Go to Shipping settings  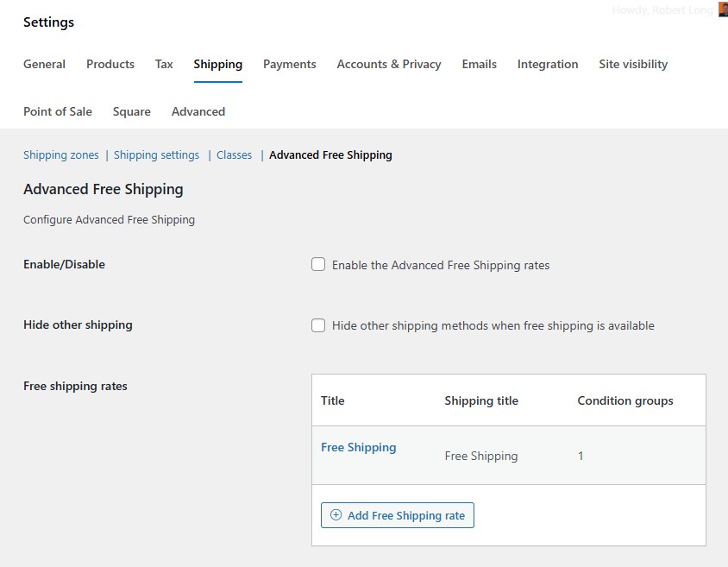(156, 154)
